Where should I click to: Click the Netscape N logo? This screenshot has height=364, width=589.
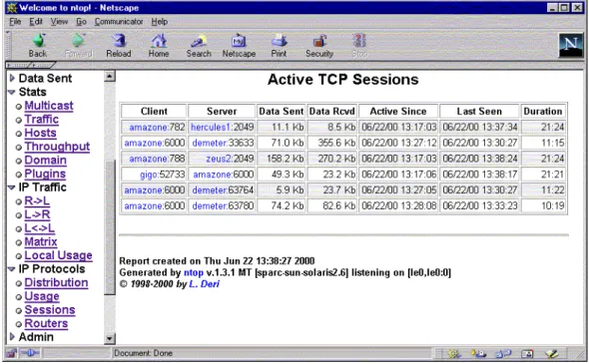coord(571,46)
